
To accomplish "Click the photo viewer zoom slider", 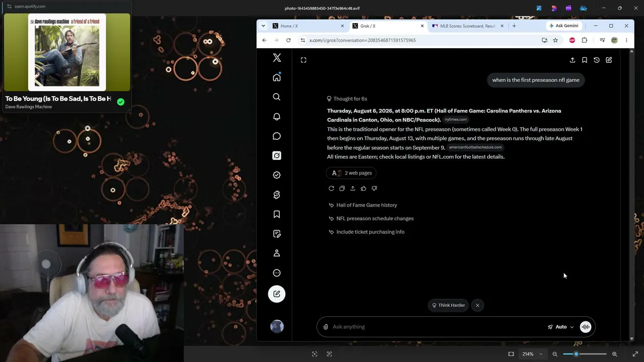I will [585, 354].
